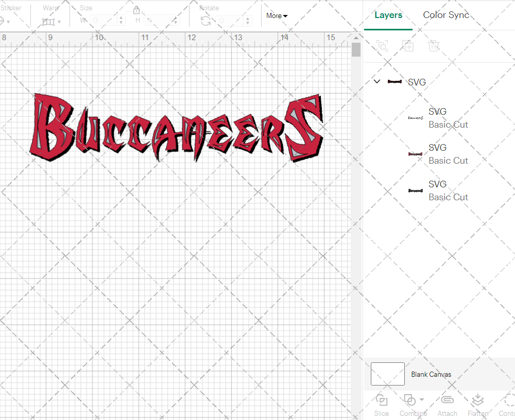Image resolution: width=515 pixels, height=420 pixels.
Task: Open the Combine dropdown arrow
Action: pos(422,400)
